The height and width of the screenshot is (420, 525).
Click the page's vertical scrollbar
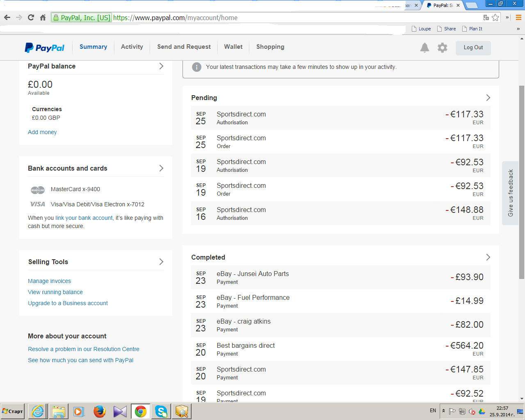521,180
